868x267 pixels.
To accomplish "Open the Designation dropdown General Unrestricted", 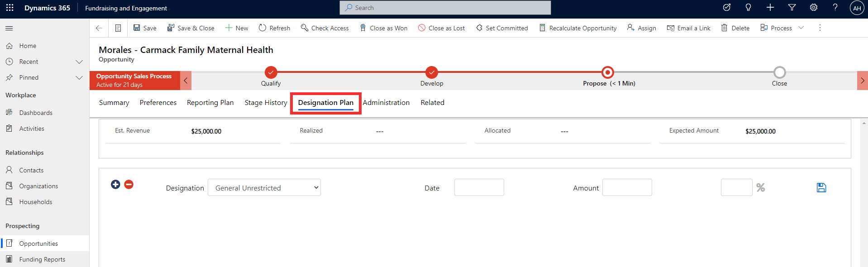I will click(264, 187).
